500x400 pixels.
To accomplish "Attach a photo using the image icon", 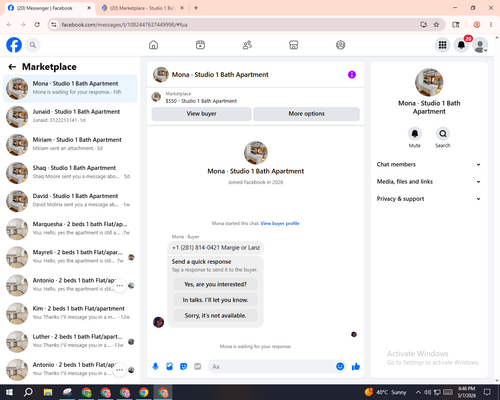I will pos(169,367).
